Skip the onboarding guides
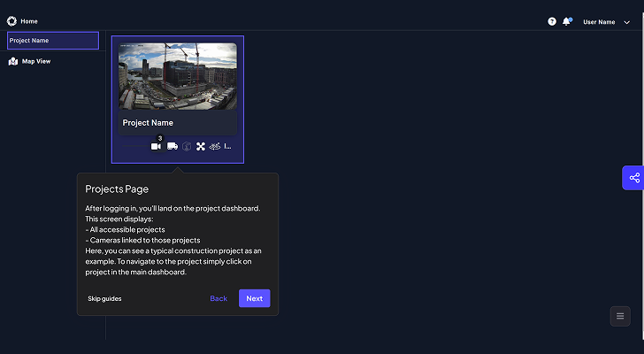Screen dimensions: 644x354 pos(104,298)
